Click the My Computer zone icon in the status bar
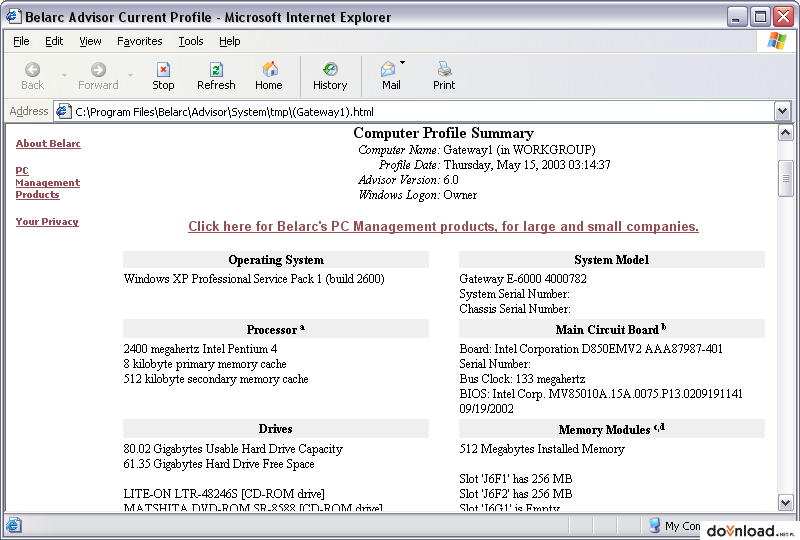Image resolution: width=800 pixels, height=540 pixels. pos(655,525)
